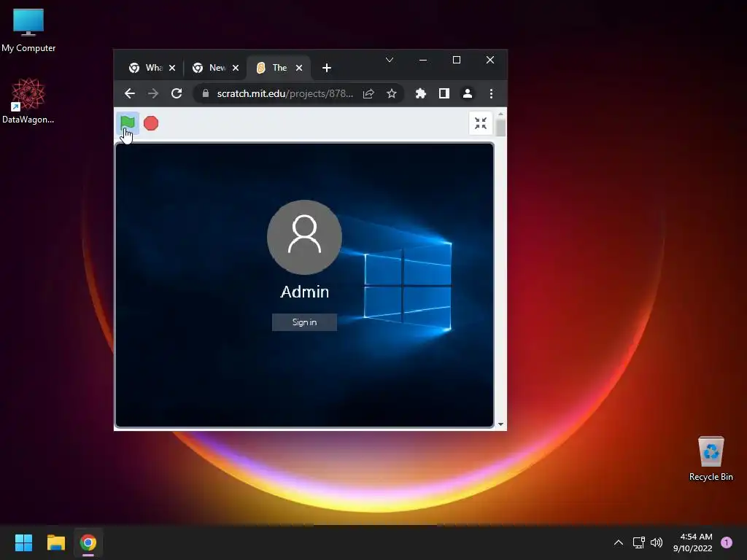Close the 'New' tab
This screenshot has height=560, width=747.
pyautogui.click(x=236, y=68)
